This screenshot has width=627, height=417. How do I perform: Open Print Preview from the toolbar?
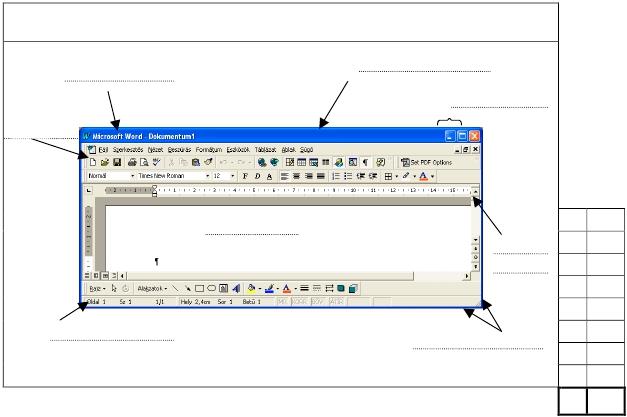(144, 162)
